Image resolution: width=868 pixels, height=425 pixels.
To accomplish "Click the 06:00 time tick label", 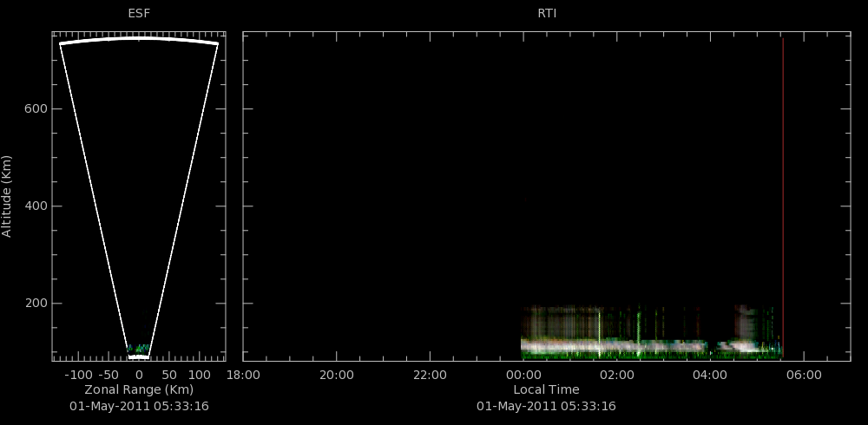I will [804, 376].
